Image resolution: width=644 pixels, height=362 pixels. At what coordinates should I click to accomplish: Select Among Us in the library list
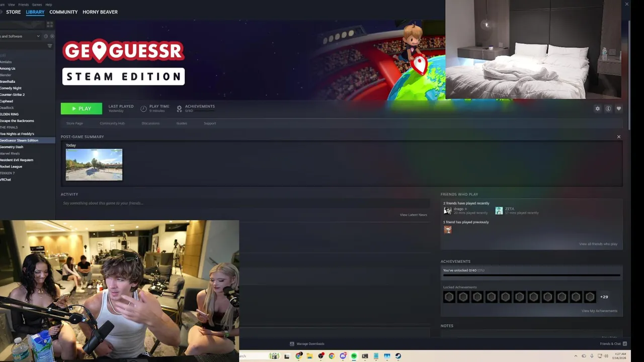(8, 68)
